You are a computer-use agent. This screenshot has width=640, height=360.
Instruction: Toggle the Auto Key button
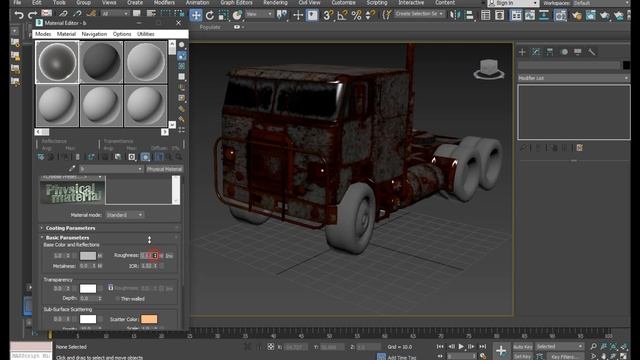[x=522, y=347]
